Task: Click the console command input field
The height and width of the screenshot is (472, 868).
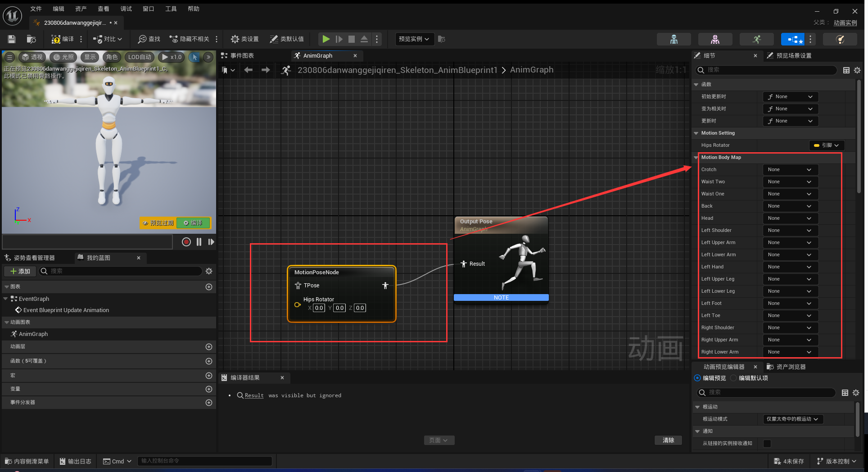Action: (204, 461)
